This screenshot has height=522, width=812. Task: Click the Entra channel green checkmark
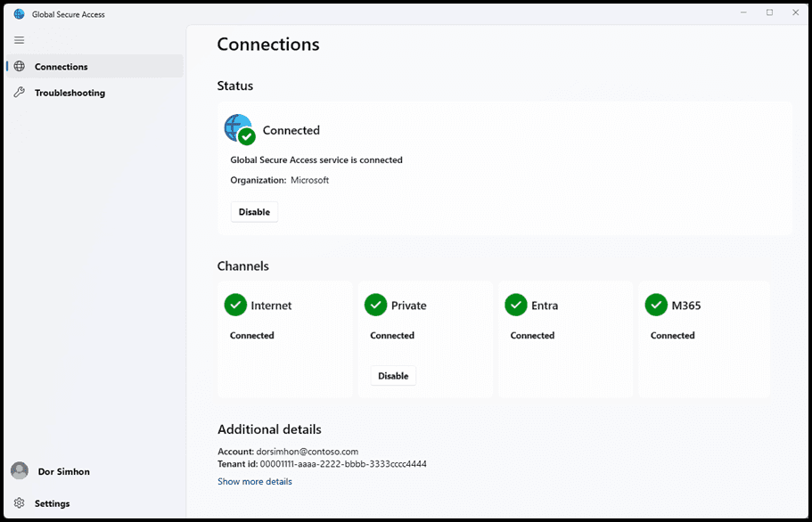point(516,305)
